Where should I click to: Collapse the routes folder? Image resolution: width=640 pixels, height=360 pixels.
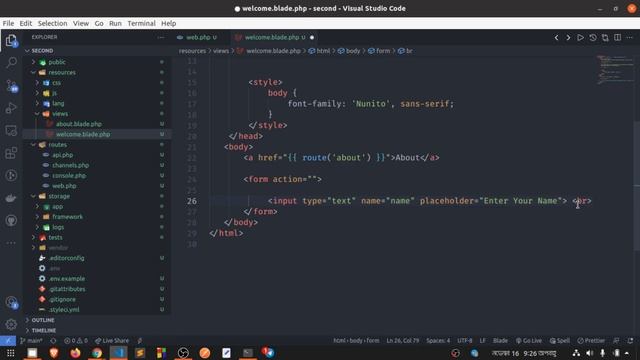click(x=57, y=144)
